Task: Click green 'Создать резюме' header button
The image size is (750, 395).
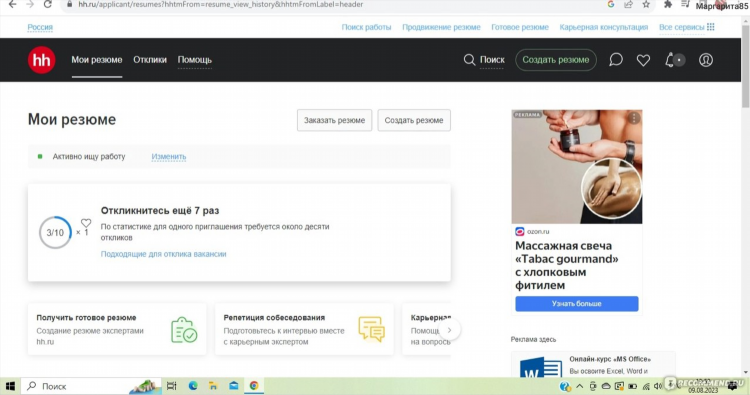Action: (556, 60)
